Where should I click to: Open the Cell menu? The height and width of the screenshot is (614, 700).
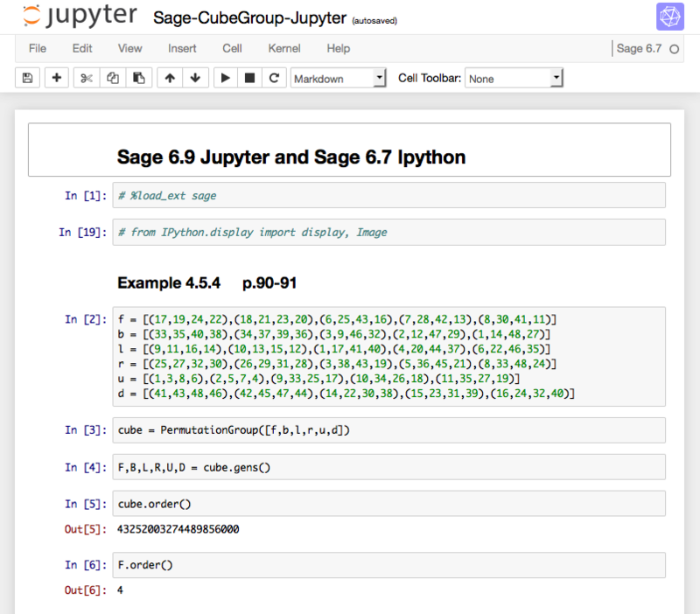pyautogui.click(x=232, y=48)
